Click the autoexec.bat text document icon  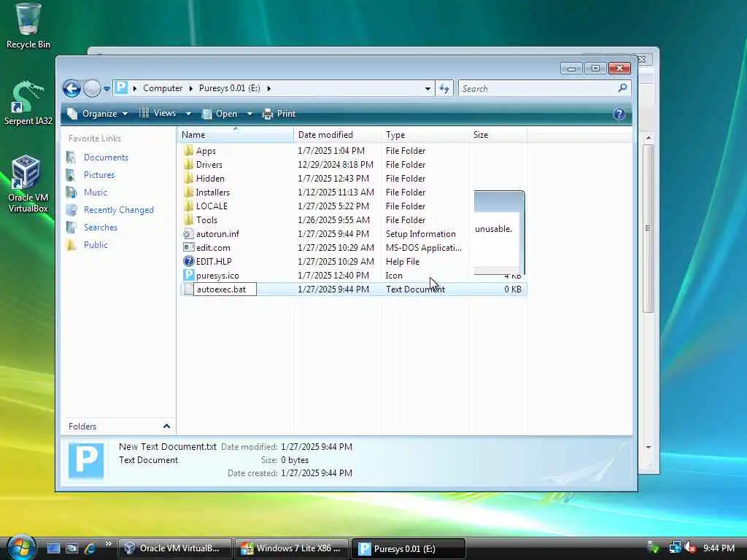[188, 289]
